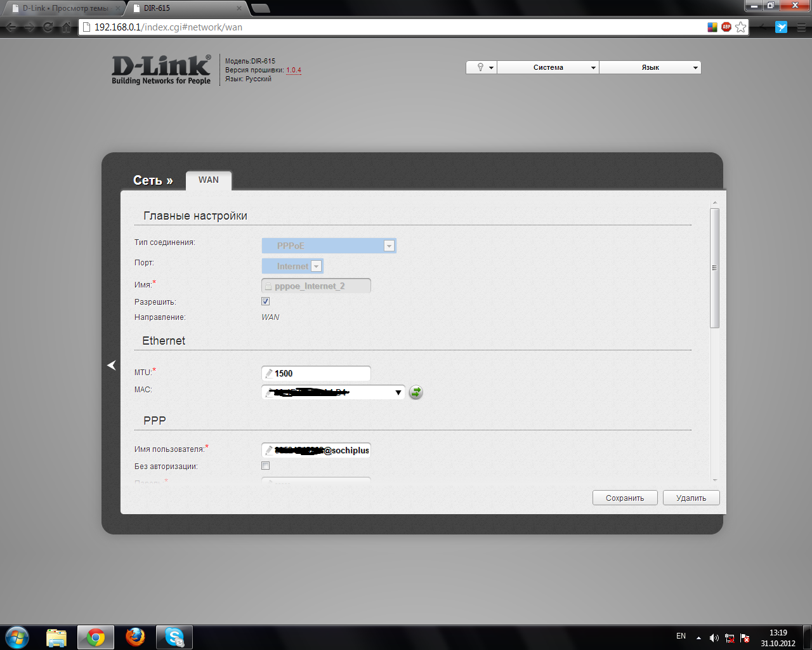
Task: Enable the Без авторизации checkbox
Action: [x=265, y=466]
